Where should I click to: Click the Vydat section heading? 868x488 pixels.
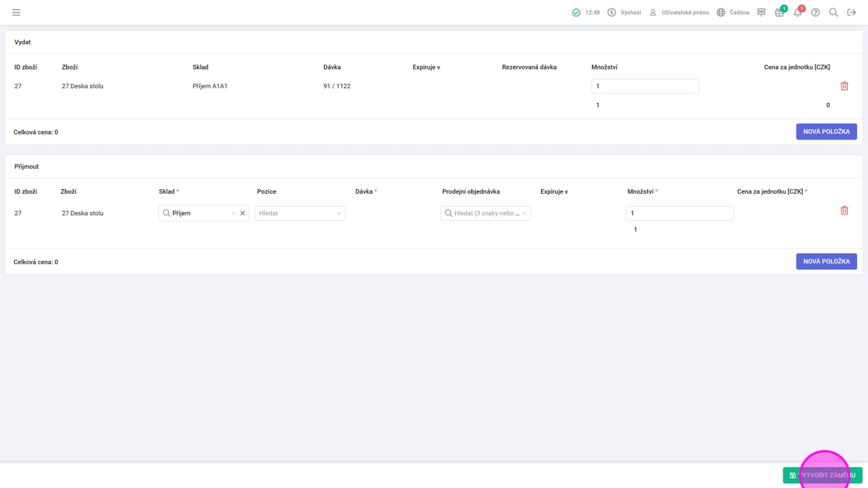coord(22,42)
